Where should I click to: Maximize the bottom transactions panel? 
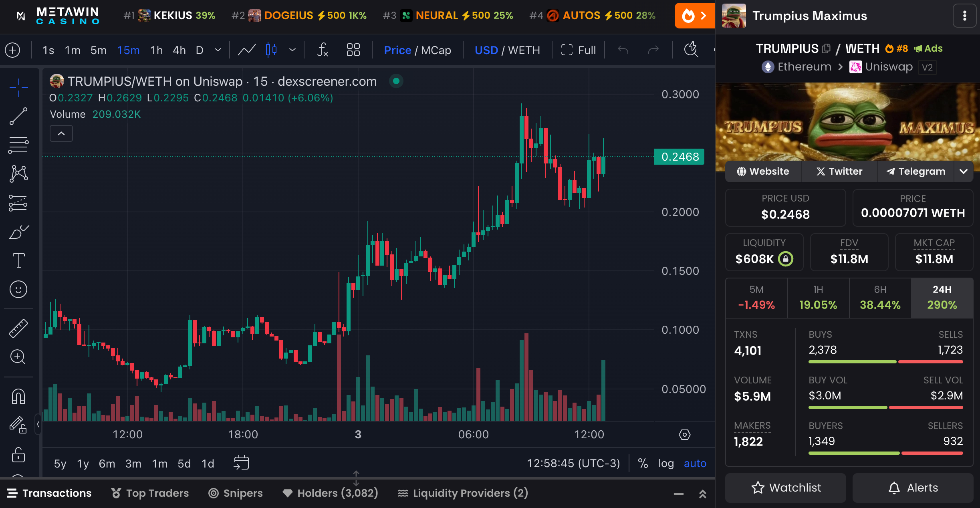(702, 494)
